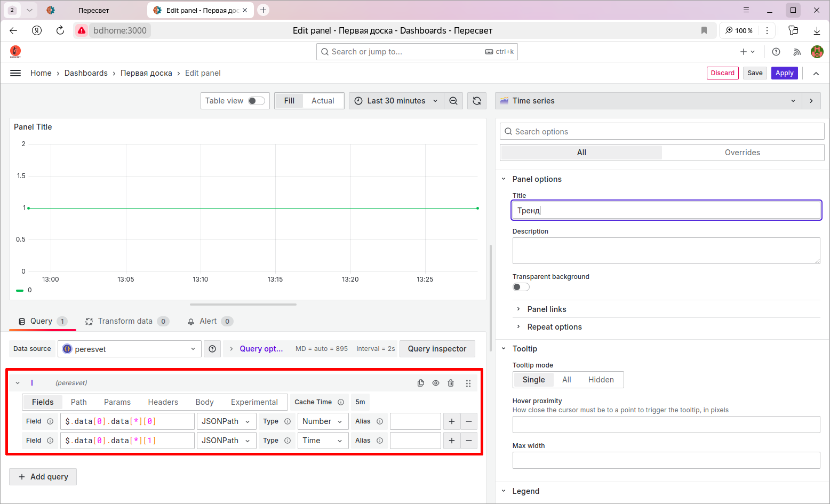This screenshot has height=504, width=830.
Task: Click the Description text area
Action: tap(666, 251)
